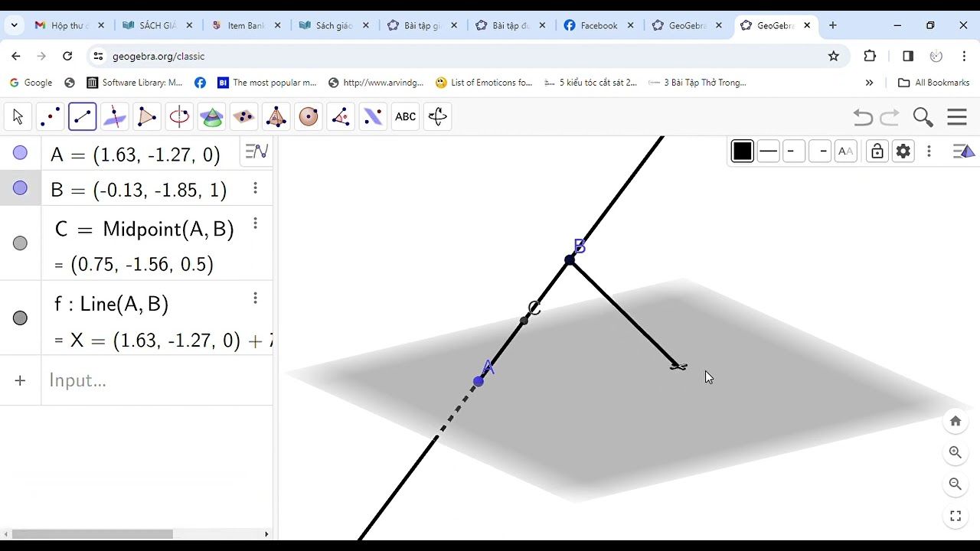Open the GeoGebra hamburger main menu
The height and width of the screenshot is (551, 980).
[x=957, y=117]
